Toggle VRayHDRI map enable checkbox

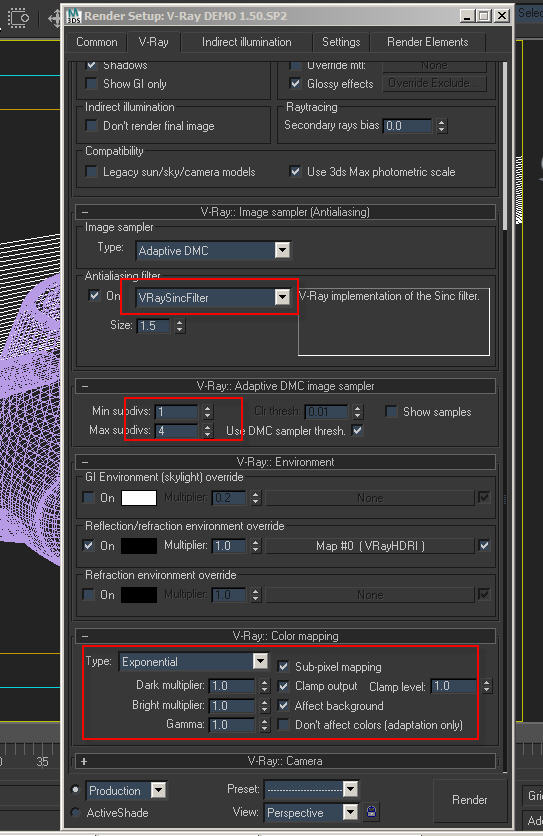[484, 545]
